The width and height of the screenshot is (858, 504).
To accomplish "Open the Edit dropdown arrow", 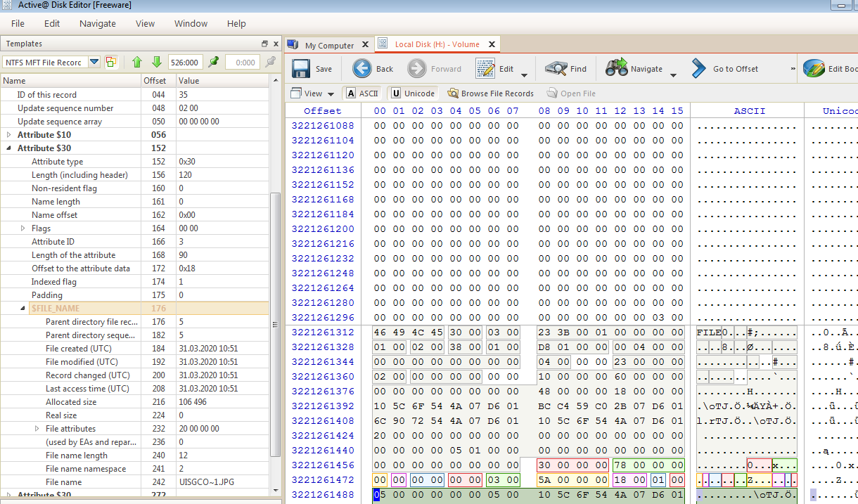I will (524, 74).
